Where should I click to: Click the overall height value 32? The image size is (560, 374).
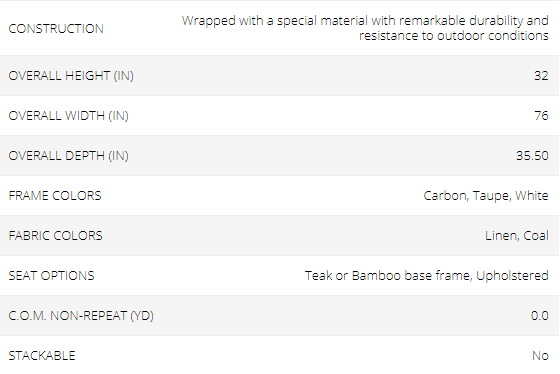click(541, 76)
